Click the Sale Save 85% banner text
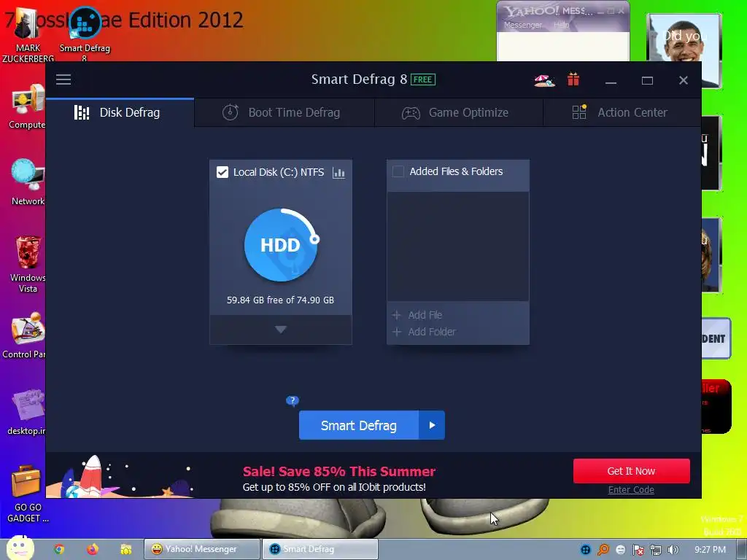747x560 pixels. [338, 472]
